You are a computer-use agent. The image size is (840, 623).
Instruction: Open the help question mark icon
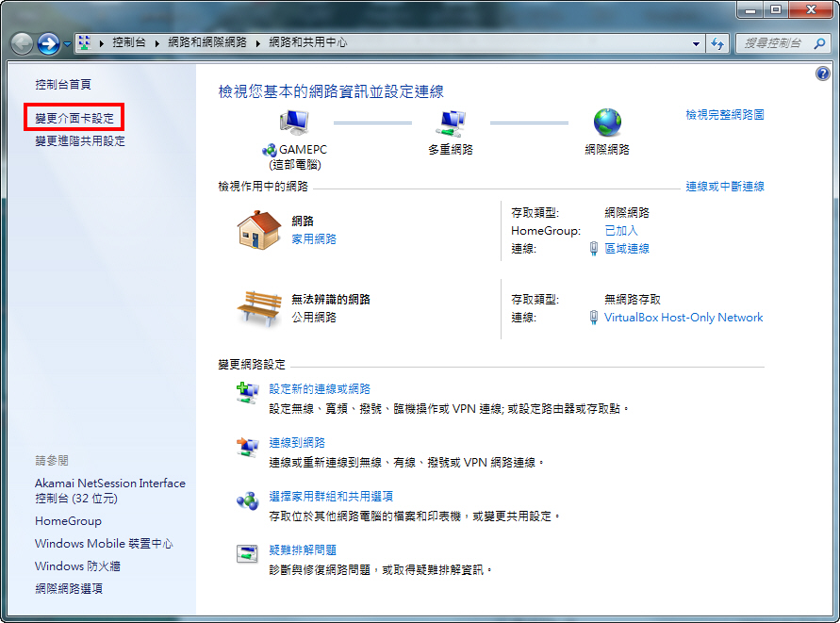click(821, 74)
